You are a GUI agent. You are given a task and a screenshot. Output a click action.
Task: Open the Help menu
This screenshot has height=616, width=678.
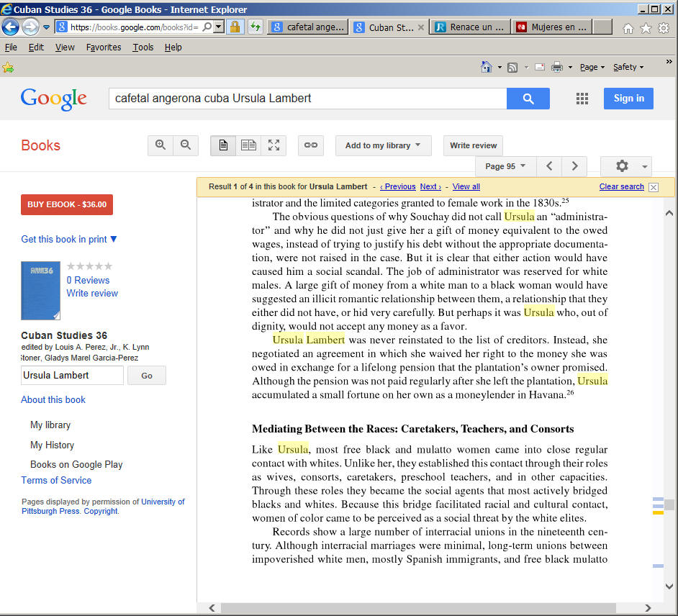pos(173,47)
